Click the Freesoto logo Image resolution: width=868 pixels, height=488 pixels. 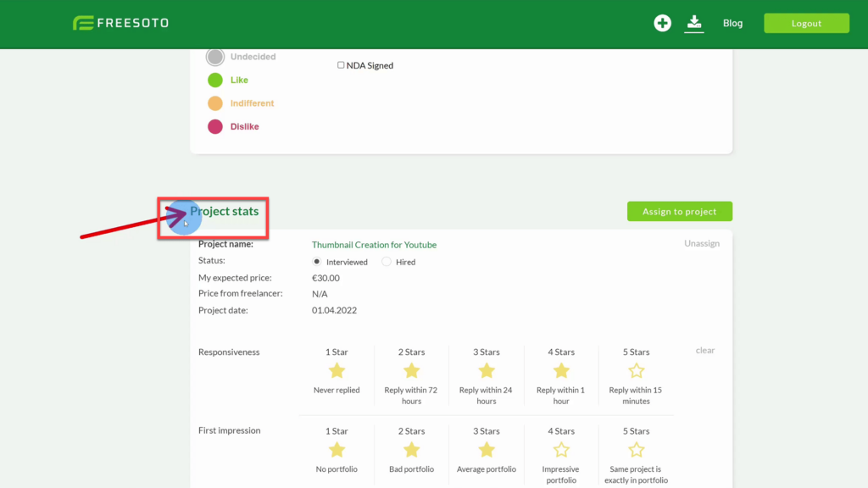[x=120, y=23]
